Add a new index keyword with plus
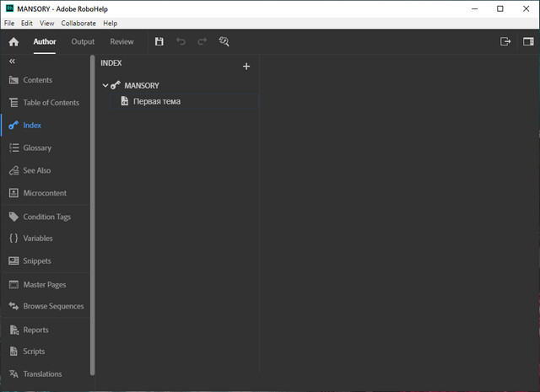The width and height of the screenshot is (540, 392). (246, 67)
